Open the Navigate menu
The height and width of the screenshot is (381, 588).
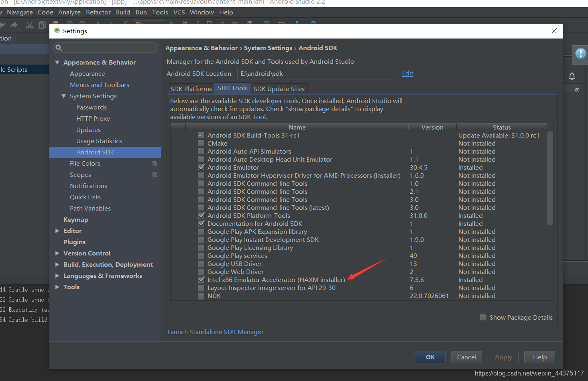click(20, 12)
